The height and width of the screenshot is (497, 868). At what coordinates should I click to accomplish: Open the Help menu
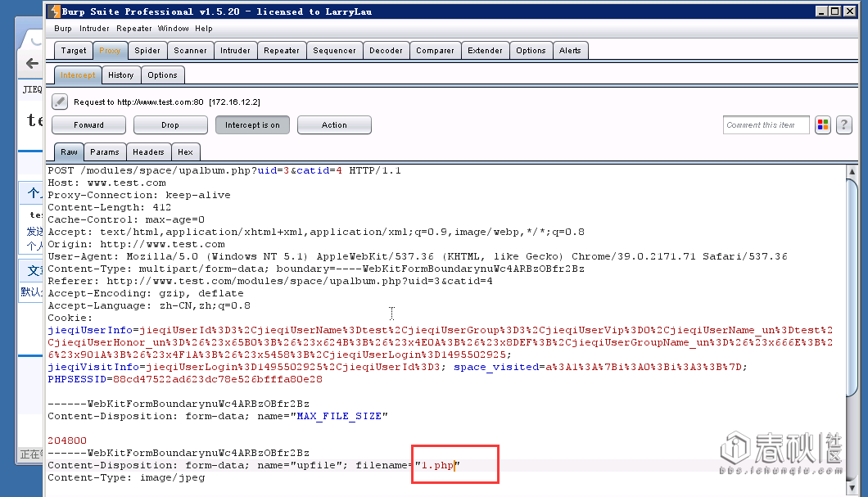click(204, 28)
